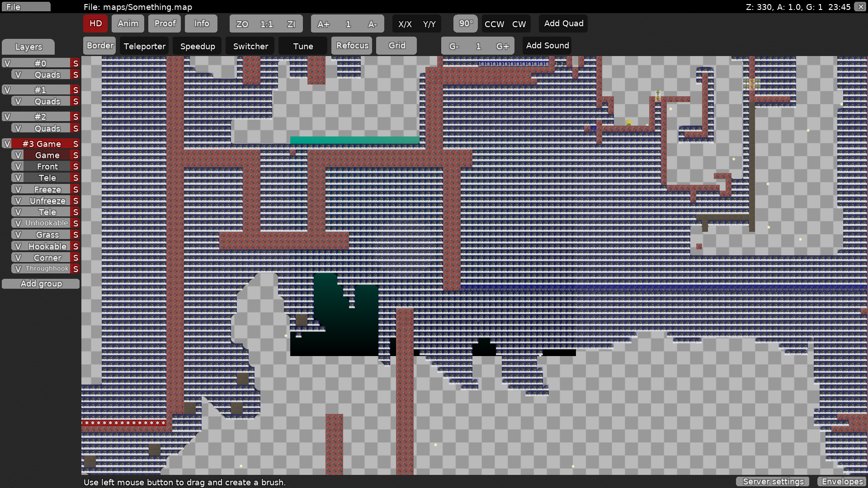The image size is (868, 488).
Task: Open the Switcher tool
Action: pos(250,46)
